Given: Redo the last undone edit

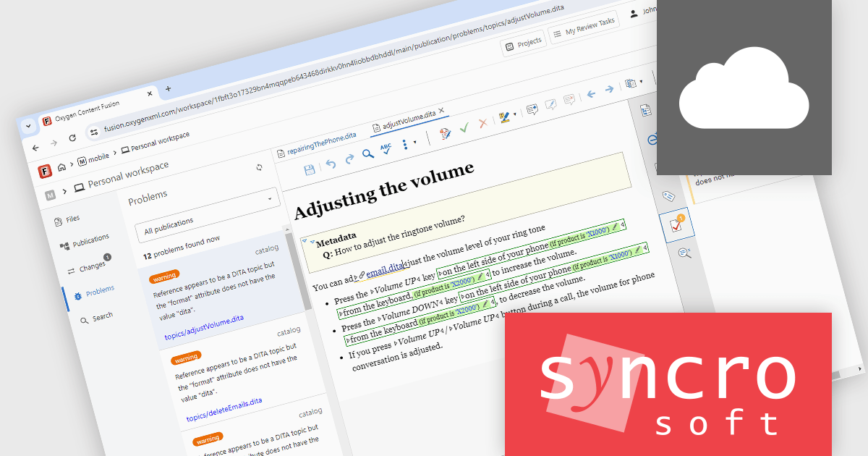Looking at the screenshot, I should point(349,160).
